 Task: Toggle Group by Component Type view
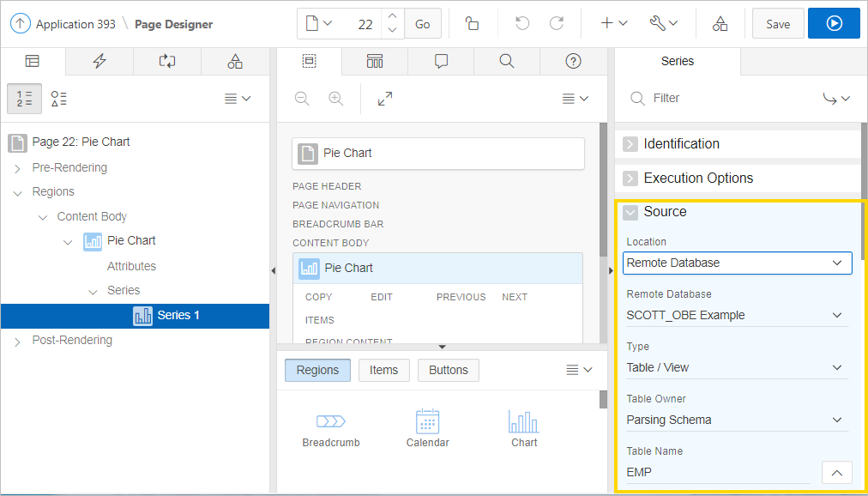[58, 99]
